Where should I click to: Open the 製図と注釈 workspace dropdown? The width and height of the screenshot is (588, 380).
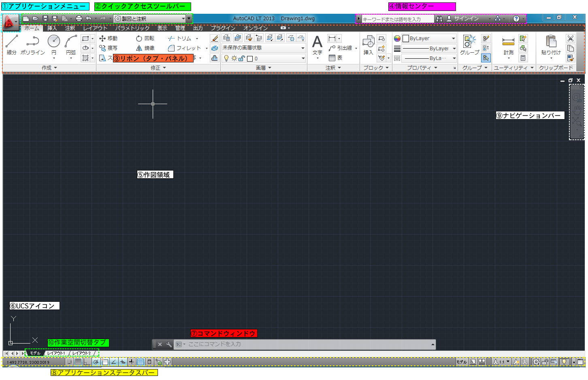(x=149, y=19)
